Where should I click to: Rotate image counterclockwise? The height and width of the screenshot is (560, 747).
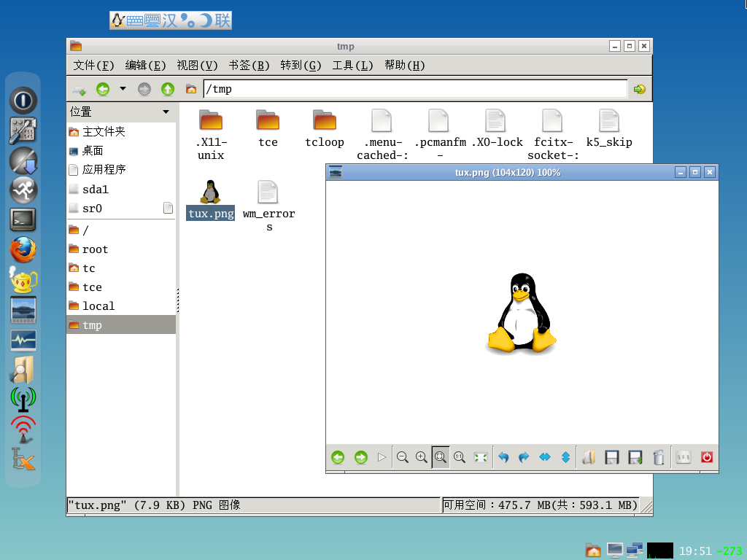click(503, 458)
